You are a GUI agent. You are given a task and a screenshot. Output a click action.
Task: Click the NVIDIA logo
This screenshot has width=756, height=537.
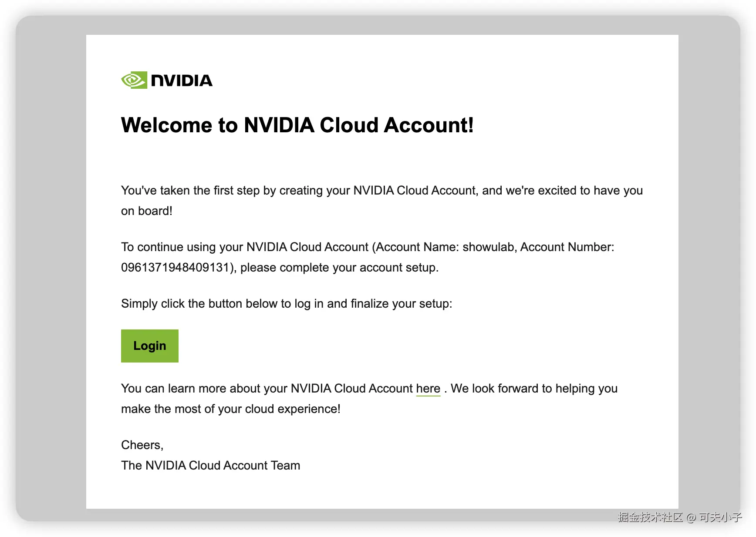click(x=167, y=80)
